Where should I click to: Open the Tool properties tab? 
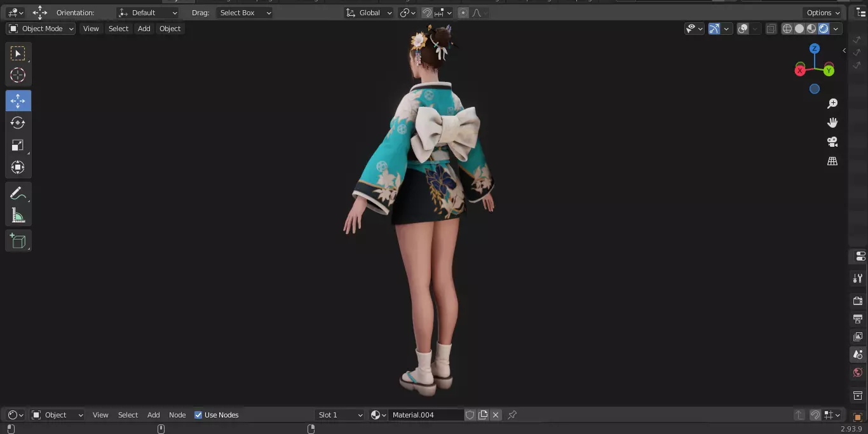[858, 278]
